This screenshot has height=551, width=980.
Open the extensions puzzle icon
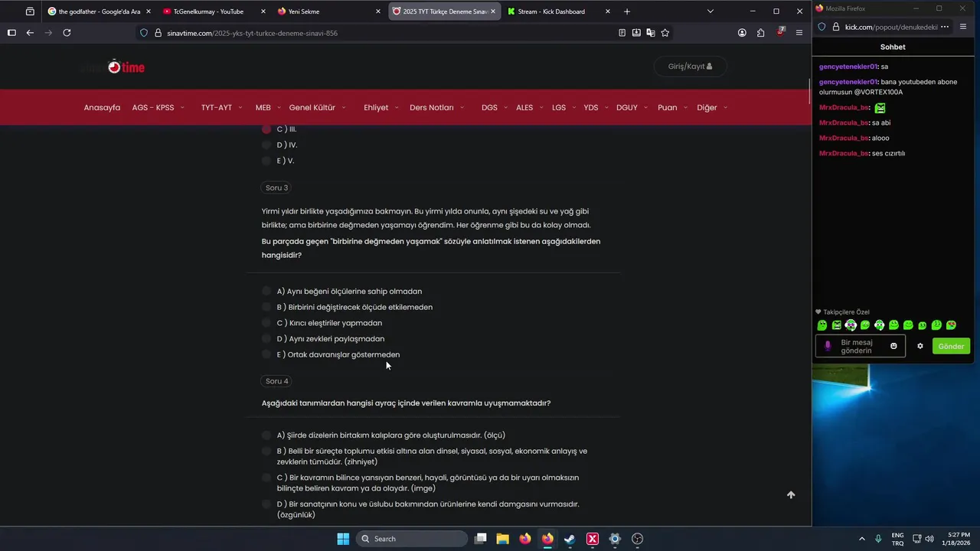[760, 33]
